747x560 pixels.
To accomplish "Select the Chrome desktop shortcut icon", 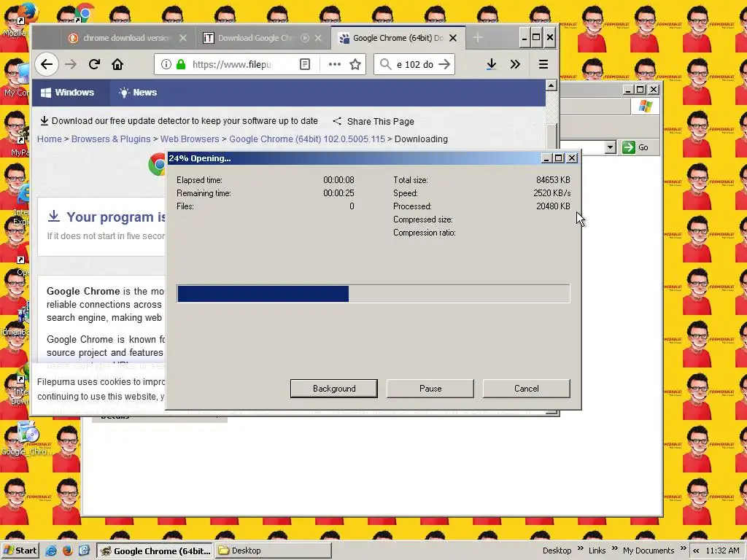I will coord(85,13).
